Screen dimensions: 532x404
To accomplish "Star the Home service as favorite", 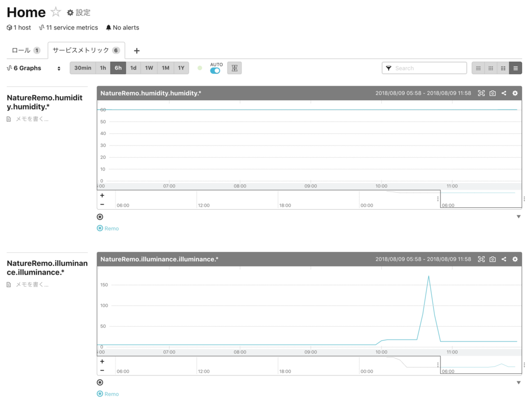I will point(56,12).
